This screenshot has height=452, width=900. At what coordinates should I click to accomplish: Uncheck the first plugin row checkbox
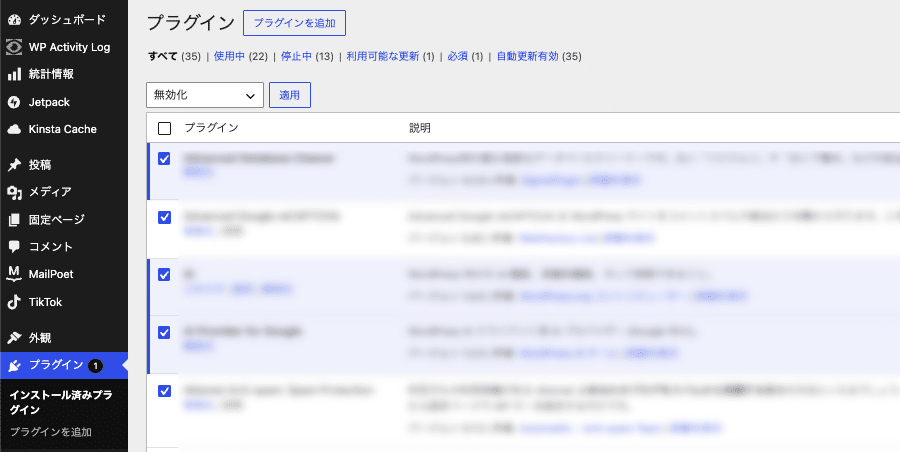164,159
